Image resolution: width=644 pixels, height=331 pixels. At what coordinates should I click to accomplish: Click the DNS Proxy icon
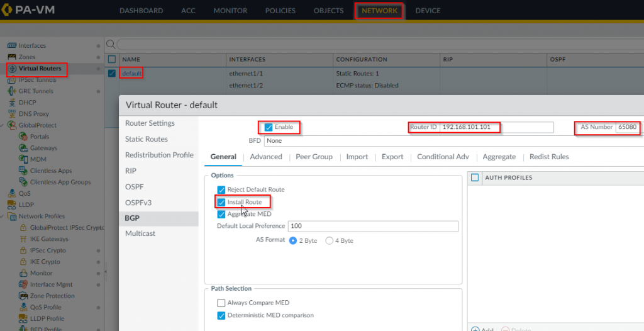pos(12,114)
